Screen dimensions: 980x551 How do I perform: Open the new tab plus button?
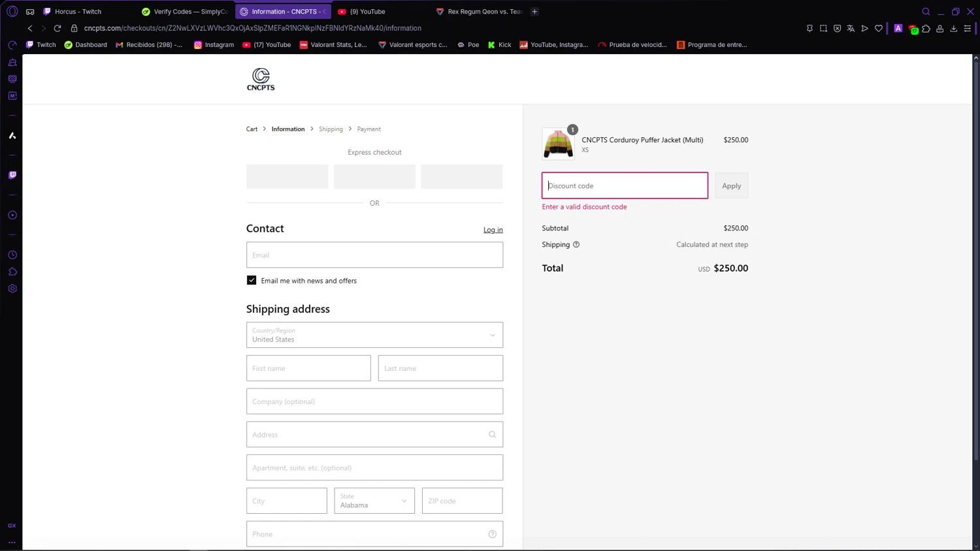(x=534, y=11)
